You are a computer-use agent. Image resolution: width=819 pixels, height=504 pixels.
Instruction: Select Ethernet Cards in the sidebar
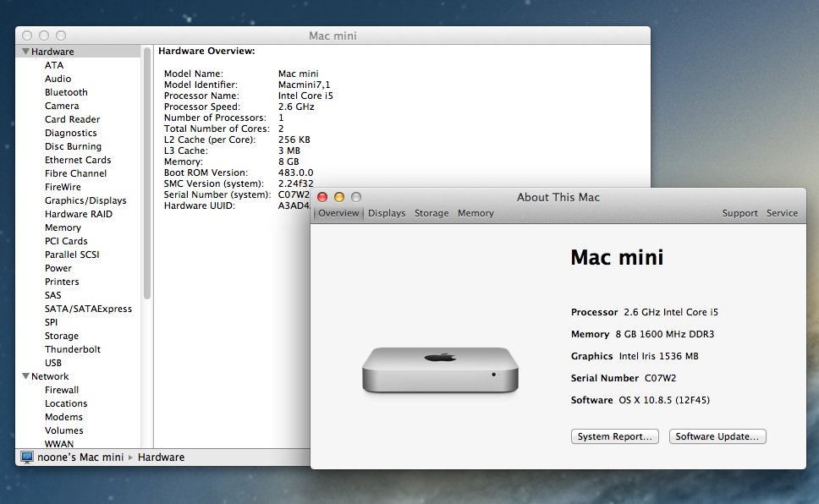[x=78, y=161]
